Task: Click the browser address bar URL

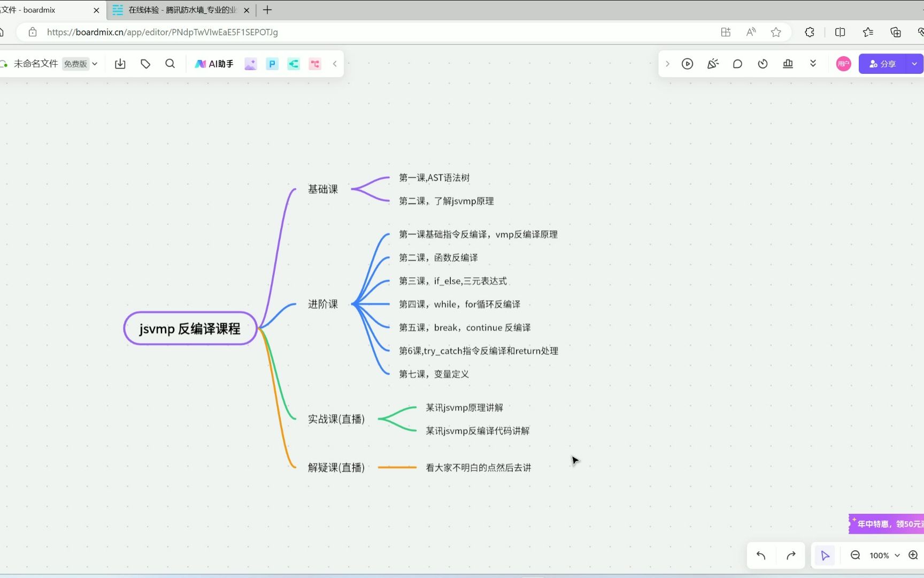Action: click(163, 32)
